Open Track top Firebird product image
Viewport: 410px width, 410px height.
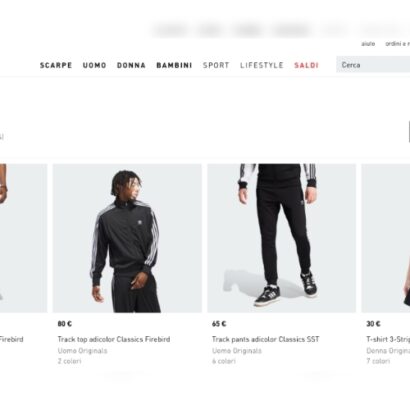click(127, 238)
